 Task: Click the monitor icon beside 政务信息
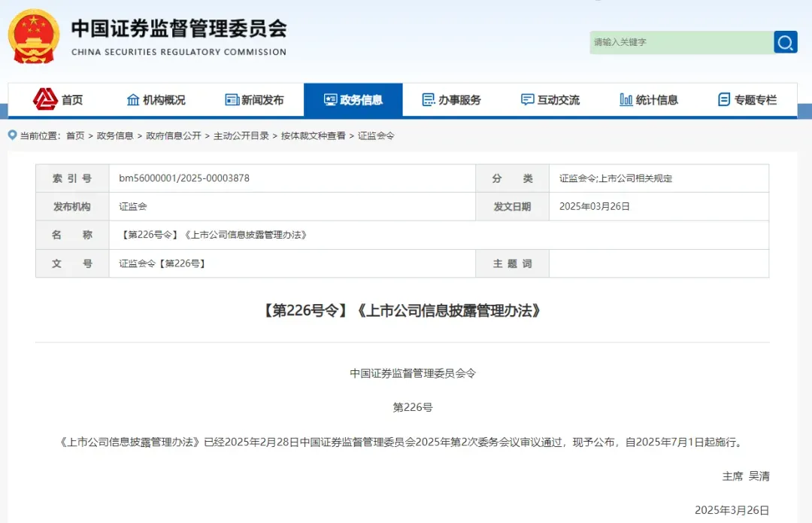point(330,99)
